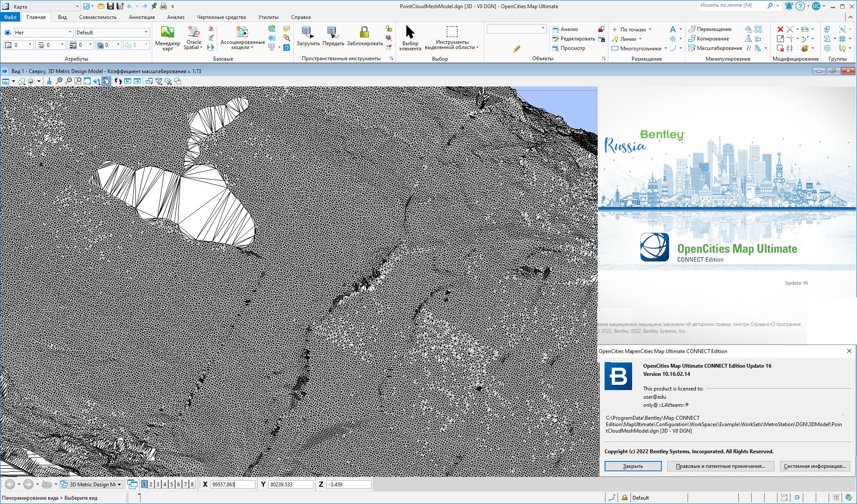Viewport: 857px width, 504px height.
Task: Click the View Previous arrow icon
Action: click(x=128, y=81)
